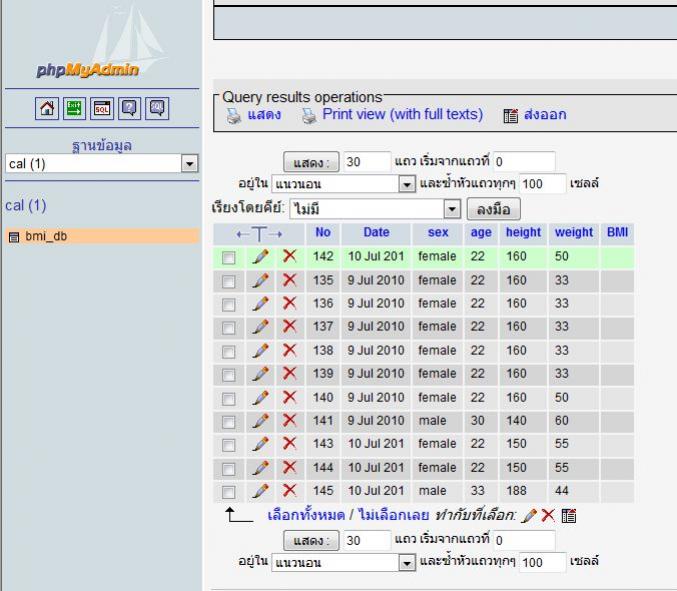Screen dimensions: 677x591
Task: Click the export icon beside the selected-rows actions
Action: click(568, 515)
